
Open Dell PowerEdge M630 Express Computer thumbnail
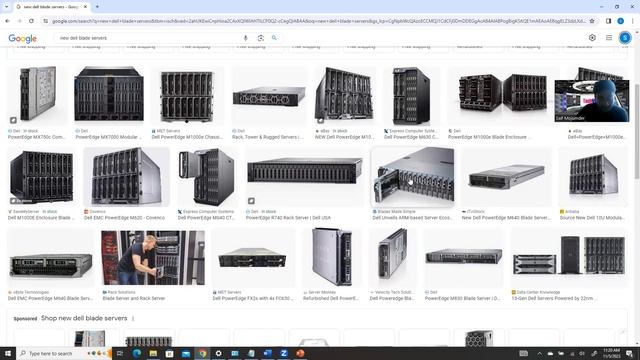[x=411, y=96]
